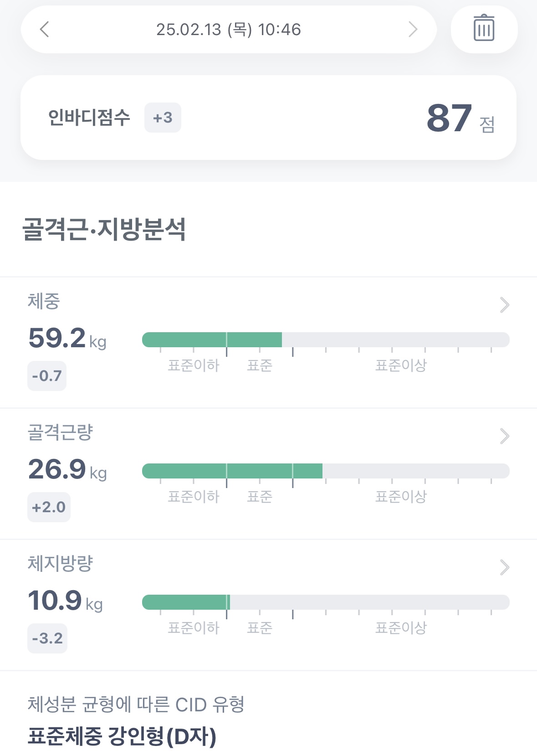Screen dimensions: 537x756
Task: Open the 체중 detail chevron
Action: tap(504, 305)
